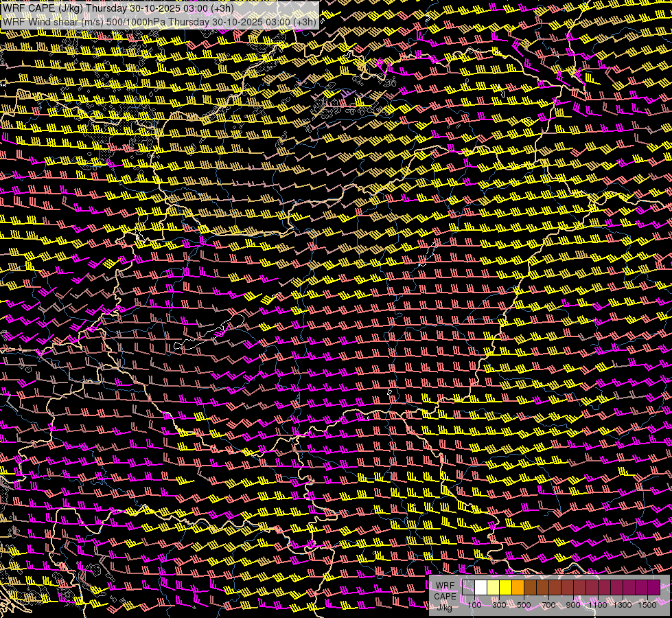This screenshot has width=672, height=618.
Task: Click the J/kg unit label in legend
Action: click(x=444, y=607)
